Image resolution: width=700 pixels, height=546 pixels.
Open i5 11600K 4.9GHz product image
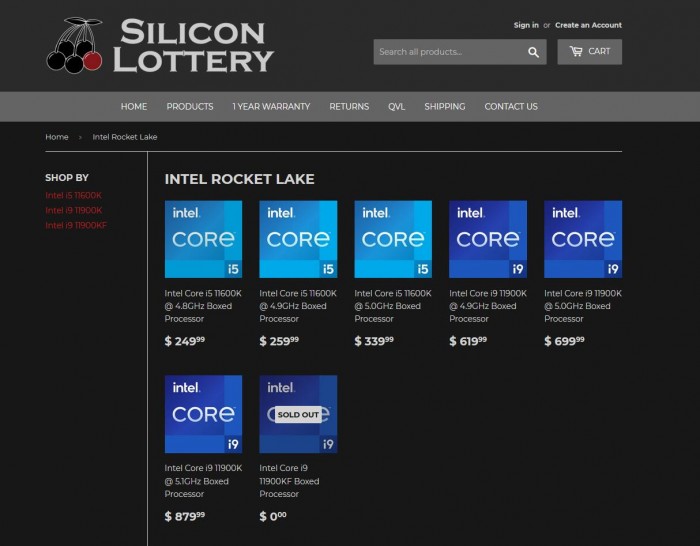click(298, 239)
